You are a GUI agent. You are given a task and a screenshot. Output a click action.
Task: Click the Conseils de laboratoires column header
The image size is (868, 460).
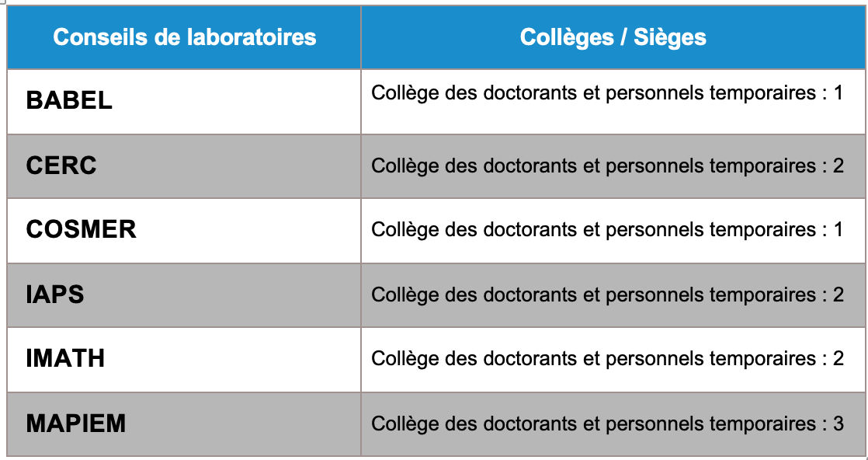[184, 37]
